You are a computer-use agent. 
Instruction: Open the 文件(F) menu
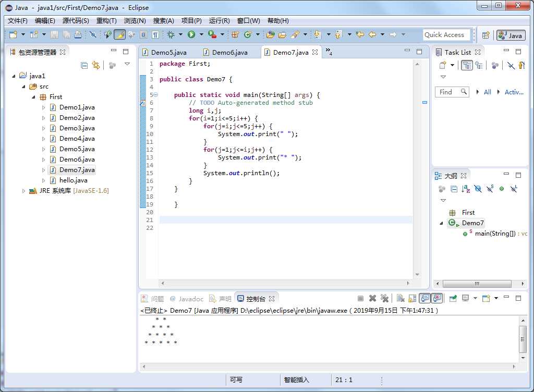tap(17, 21)
